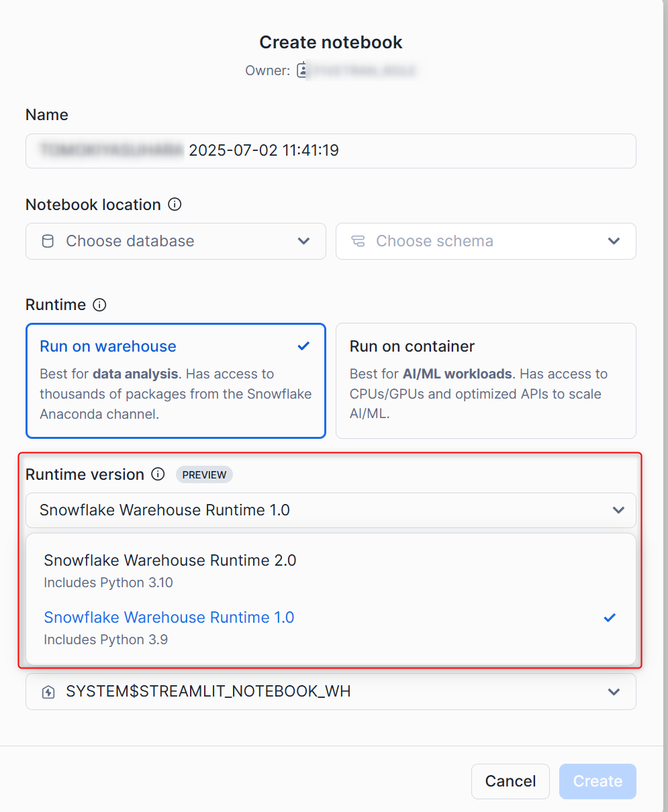Choose Snowflake Warehouse Runtime 1.0 option
This screenshot has height=812, width=668.
331,627
